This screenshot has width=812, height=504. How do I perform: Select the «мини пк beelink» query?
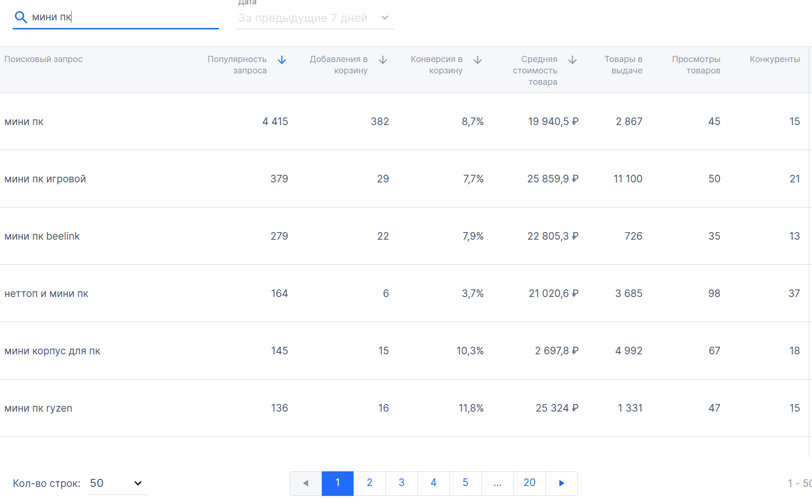[x=42, y=236]
